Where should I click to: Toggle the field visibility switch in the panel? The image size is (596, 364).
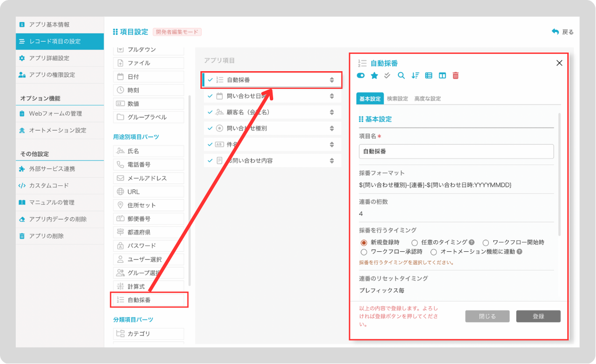click(x=360, y=75)
